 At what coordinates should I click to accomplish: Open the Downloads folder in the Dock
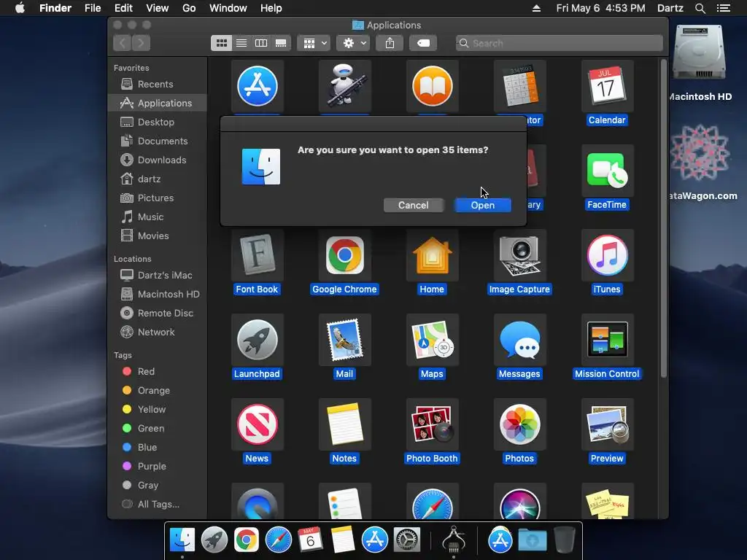[533, 540]
